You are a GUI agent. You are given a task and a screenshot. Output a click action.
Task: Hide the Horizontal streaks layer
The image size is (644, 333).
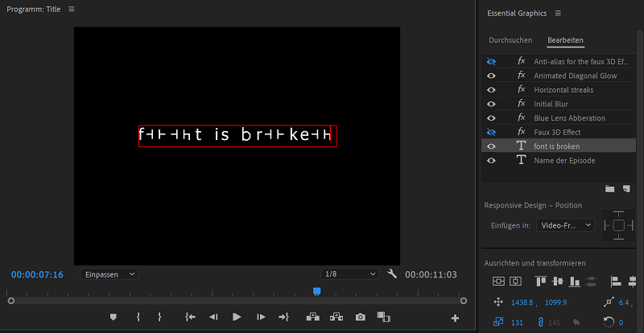click(x=491, y=90)
